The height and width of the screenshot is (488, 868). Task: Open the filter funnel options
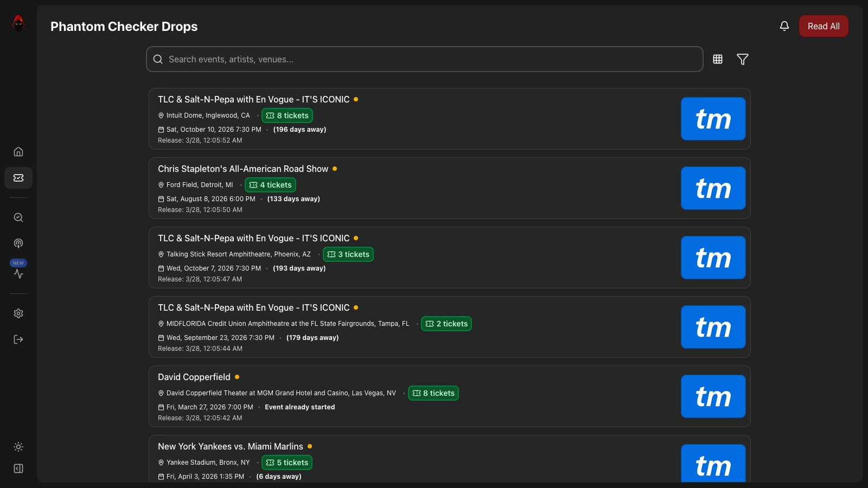[x=743, y=59]
